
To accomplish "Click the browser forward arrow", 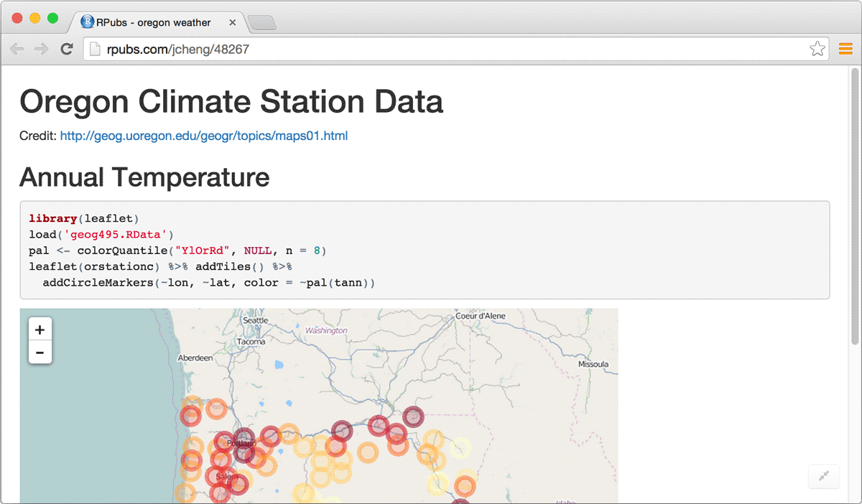I will [x=42, y=49].
